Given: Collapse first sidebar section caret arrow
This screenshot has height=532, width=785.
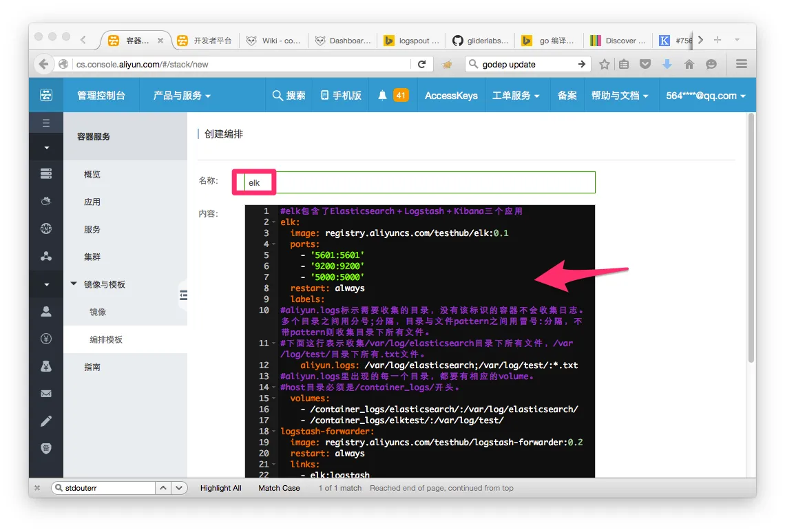Looking at the screenshot, I should tap(47, 148).
